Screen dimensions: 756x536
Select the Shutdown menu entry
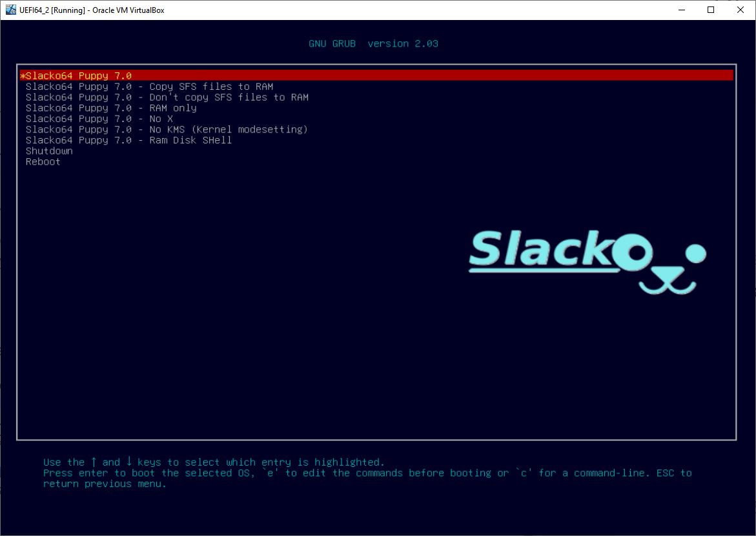pos(48,150)
